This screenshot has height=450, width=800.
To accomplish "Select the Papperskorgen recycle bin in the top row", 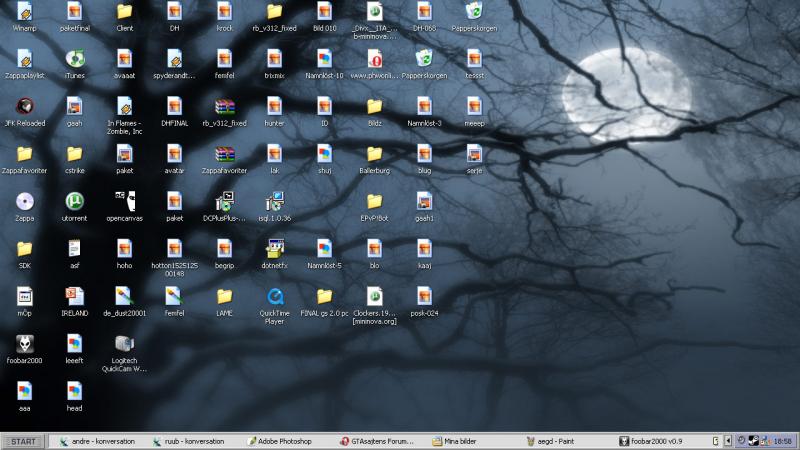I will pyautogui.click(x=474, y=11).
